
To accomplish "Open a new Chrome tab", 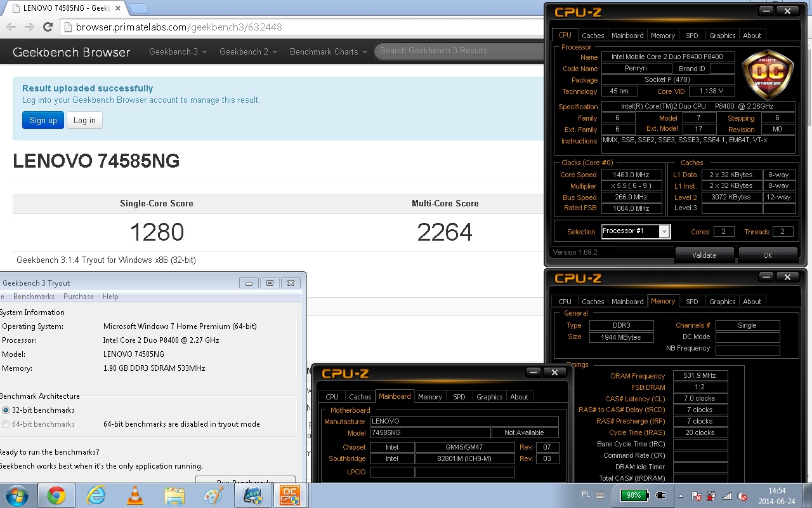I will 139,8.
